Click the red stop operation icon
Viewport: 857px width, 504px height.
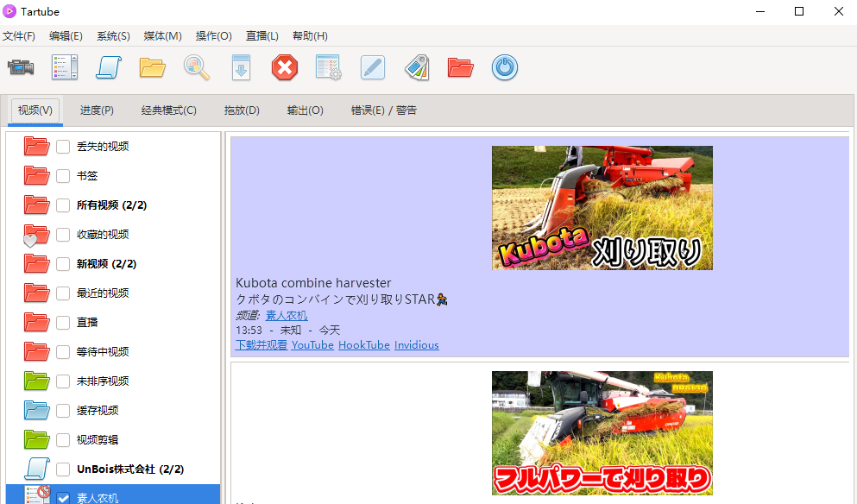point(285,67)
